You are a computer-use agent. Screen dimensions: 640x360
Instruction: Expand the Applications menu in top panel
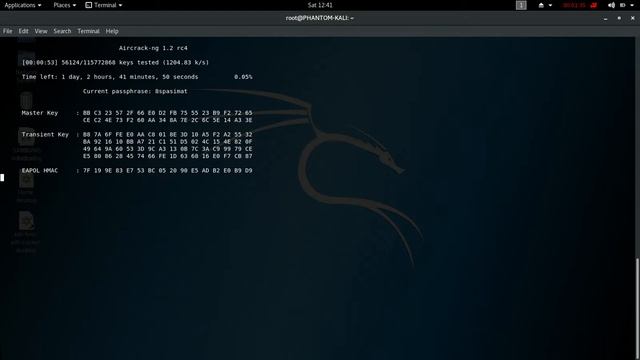click(23, 5)
